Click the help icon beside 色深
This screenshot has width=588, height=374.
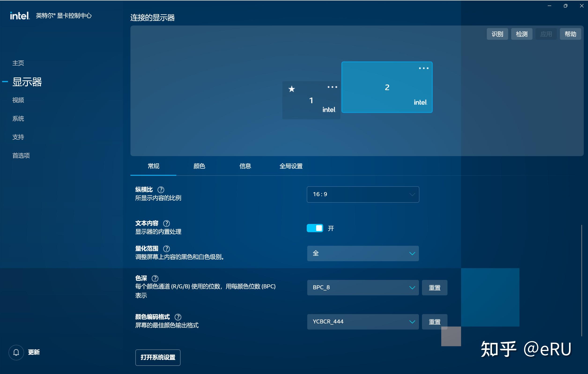155,279
